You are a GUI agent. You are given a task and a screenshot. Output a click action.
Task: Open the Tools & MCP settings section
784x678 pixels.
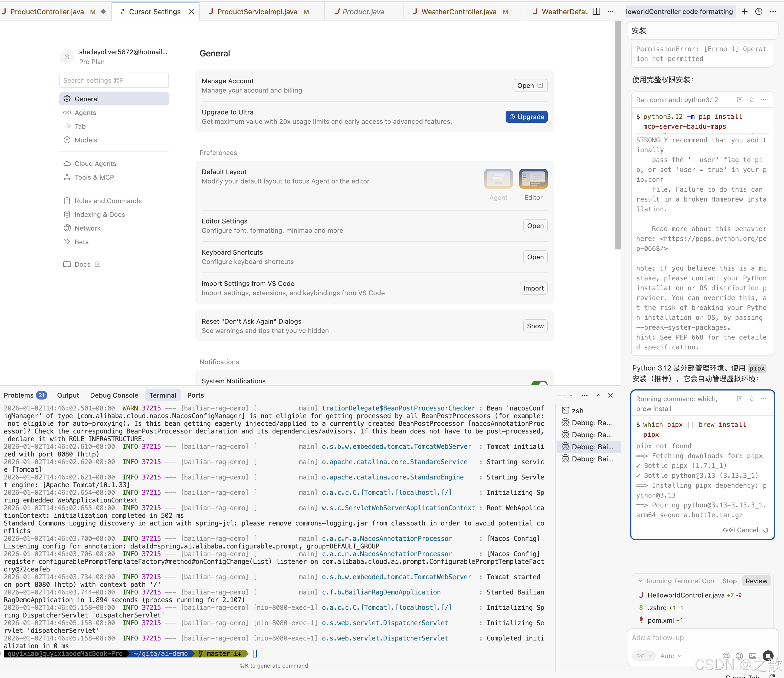[x=94, y=177]
